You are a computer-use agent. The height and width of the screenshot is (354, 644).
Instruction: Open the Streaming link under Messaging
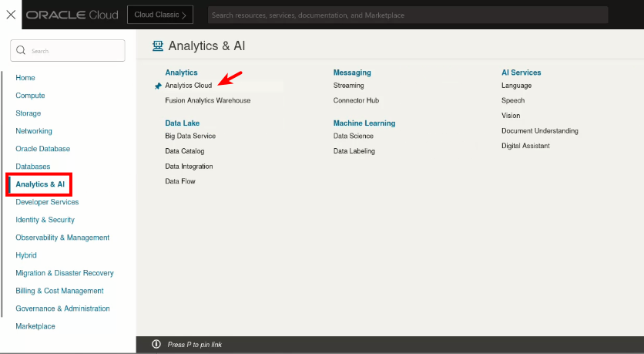(x=348, y=86)
